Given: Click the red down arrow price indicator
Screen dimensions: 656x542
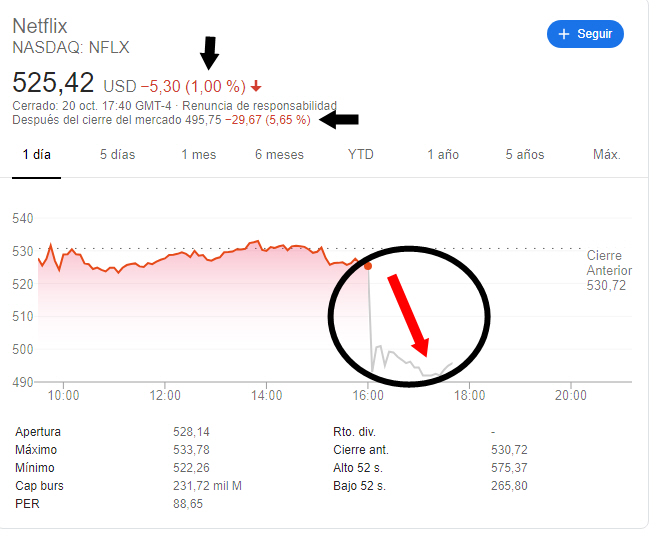Looking at the screenshot, I should coord(256,86).
